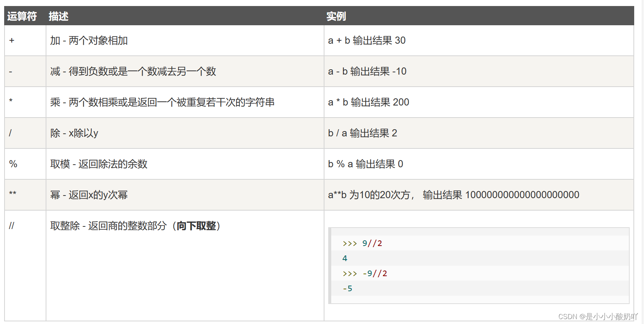Viewport: 644px width, 324px height.
Task: Click the 乘 multiplication description text
Action: (162, 102)
